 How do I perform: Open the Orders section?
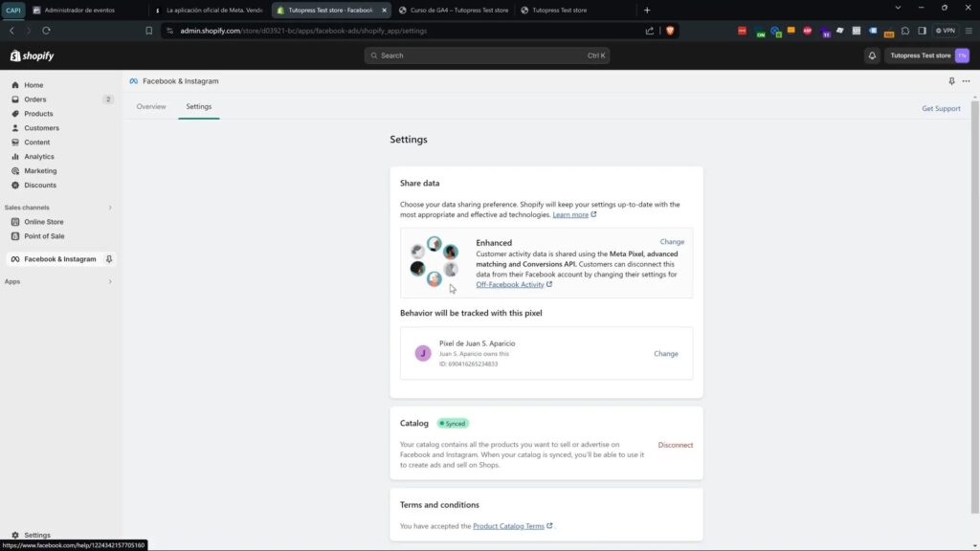click(35, 99)
